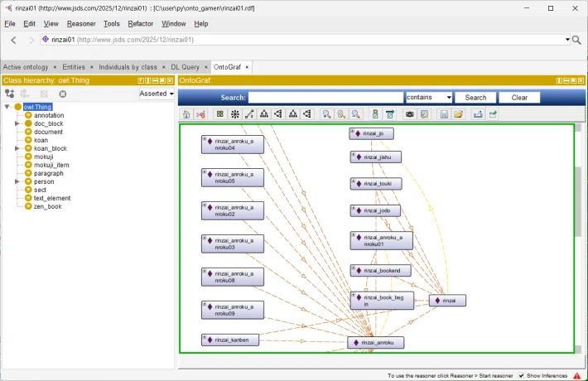Click the Search button in OntoGraf
588x381 pixels.
[475, 98]
